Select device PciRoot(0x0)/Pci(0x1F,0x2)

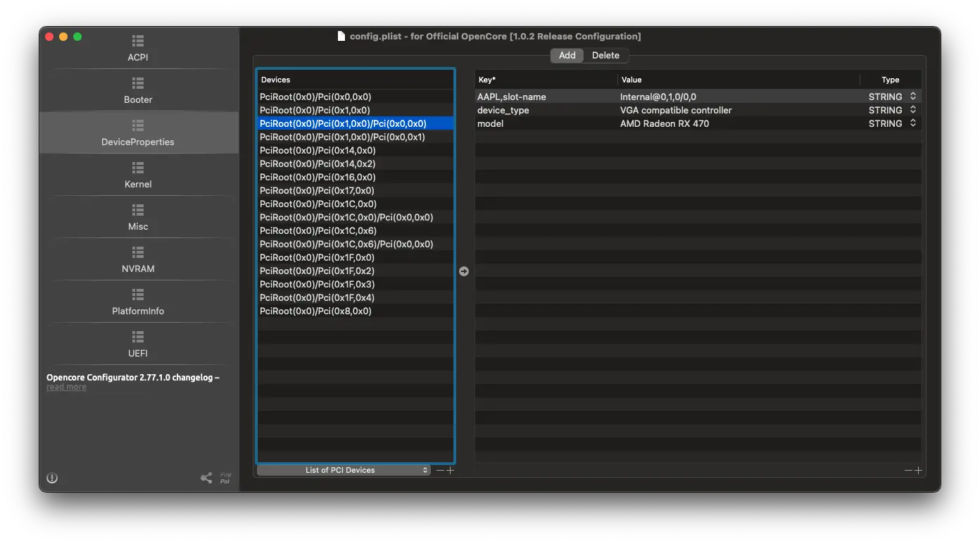click(356, 271)
